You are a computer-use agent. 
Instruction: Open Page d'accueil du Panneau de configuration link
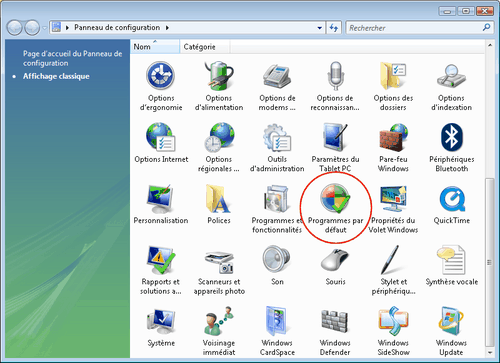coord(72,58)
